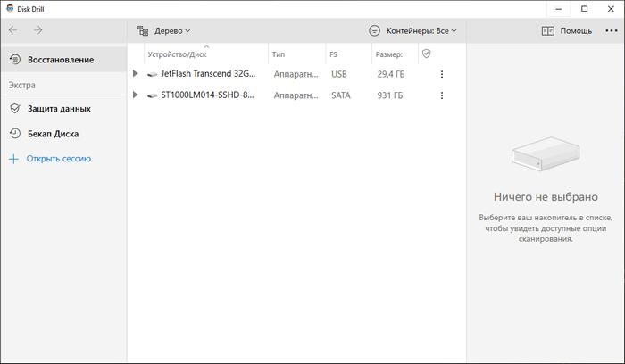Go back with the left arrow

[12, 30]
